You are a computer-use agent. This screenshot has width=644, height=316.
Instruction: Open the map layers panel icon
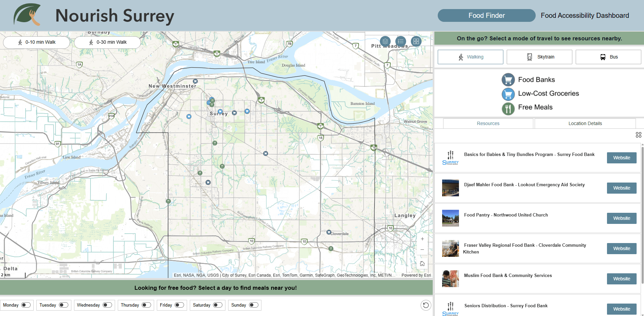coord(385,41)
